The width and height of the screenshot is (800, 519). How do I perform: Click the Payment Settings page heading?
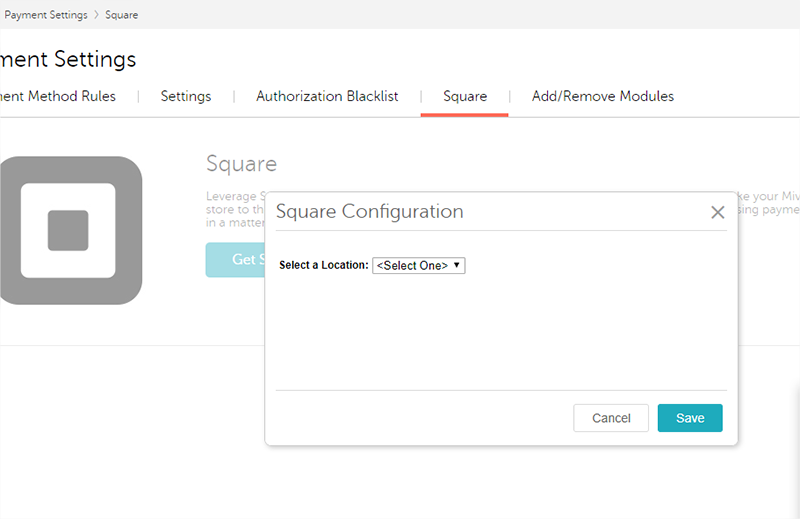(68, 59)
